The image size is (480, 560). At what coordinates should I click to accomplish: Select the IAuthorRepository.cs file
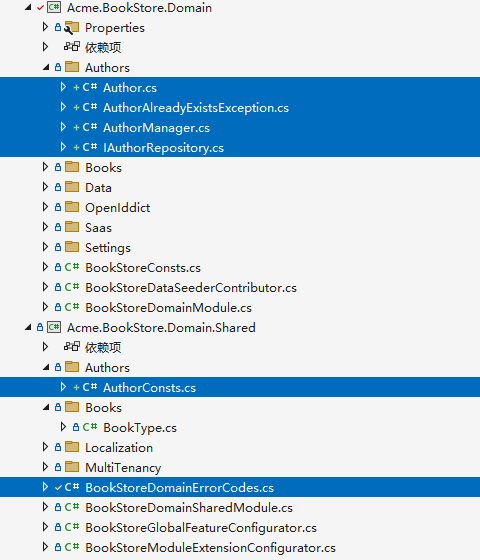click(x=164, y=148)
